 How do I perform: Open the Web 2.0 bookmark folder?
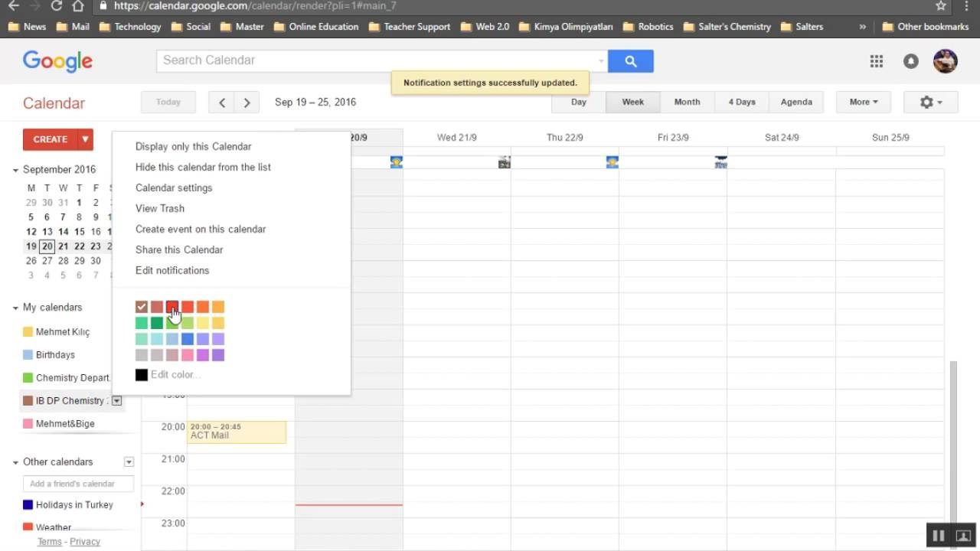point(484,27)
